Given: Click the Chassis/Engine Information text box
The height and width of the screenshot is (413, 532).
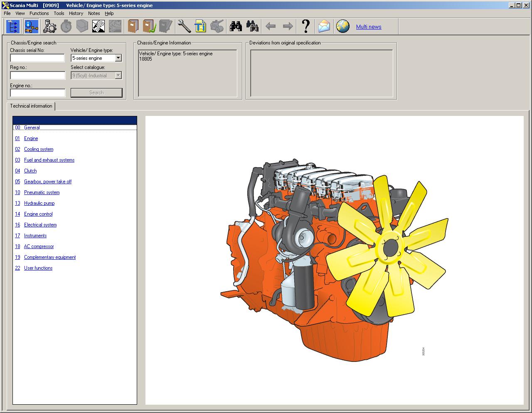Looking at the screenshot, I should (187, 73).
